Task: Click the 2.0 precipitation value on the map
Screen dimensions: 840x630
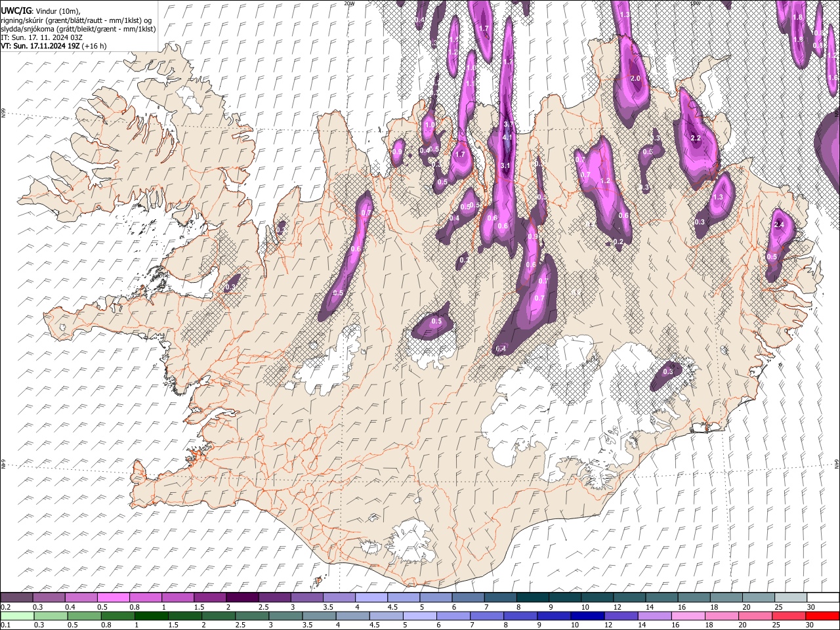Action: [x=635, y=79]
